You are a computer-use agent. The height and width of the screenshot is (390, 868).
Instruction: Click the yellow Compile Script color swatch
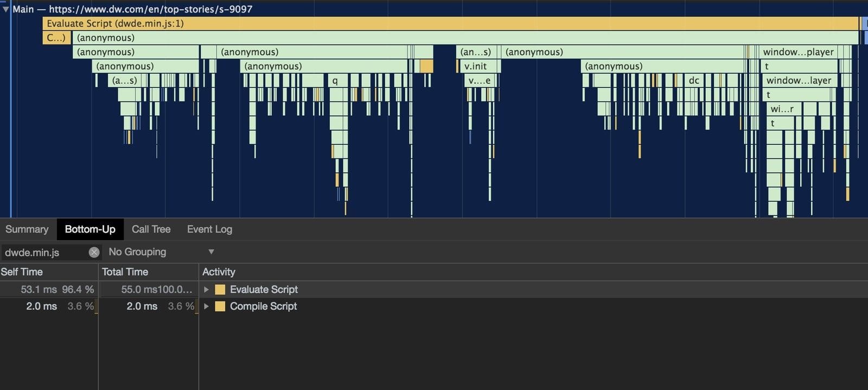[220, 306]
